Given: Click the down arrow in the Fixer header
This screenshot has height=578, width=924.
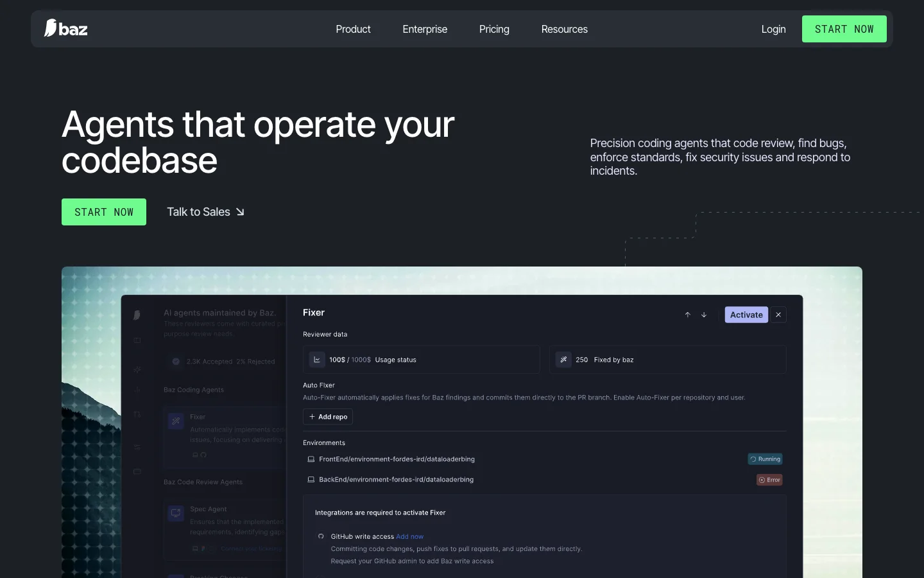Looking at the screenshot, I should click(704, 315).
